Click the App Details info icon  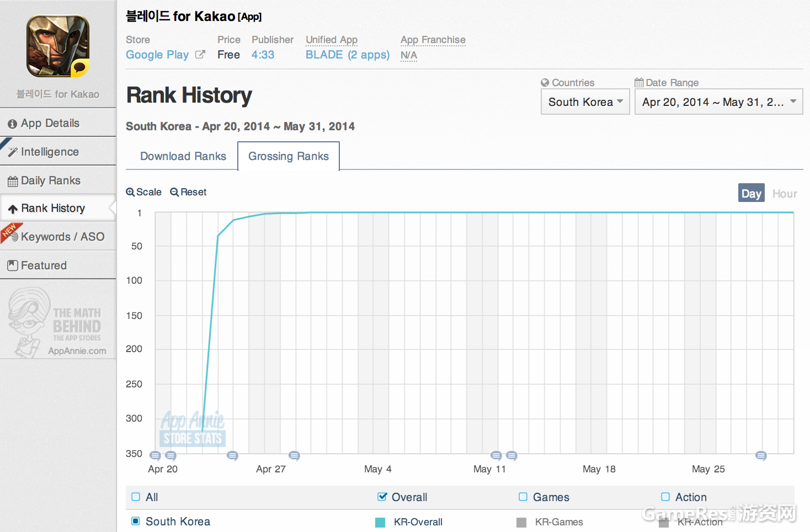[13, 124]
